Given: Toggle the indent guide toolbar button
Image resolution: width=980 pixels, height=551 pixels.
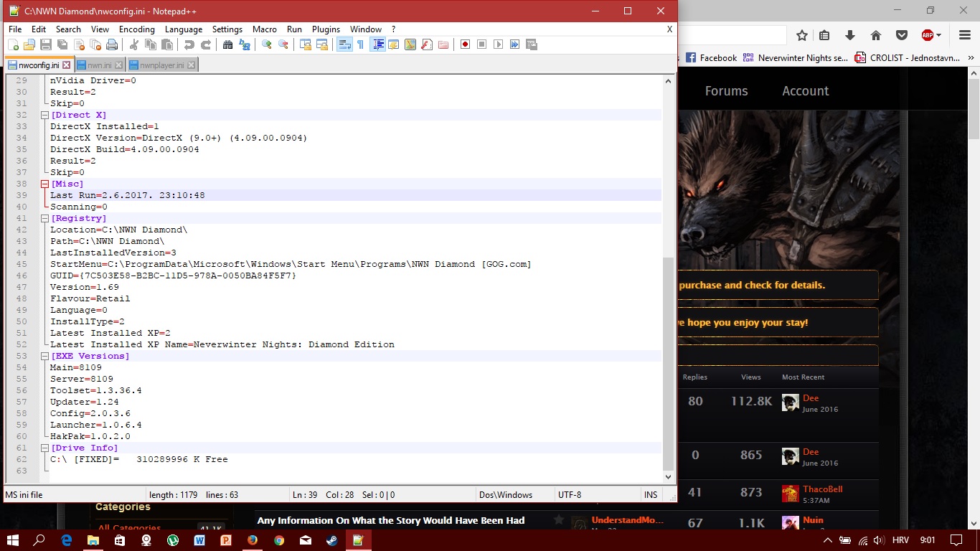Looking at the screenshot, I should [377, 44].
